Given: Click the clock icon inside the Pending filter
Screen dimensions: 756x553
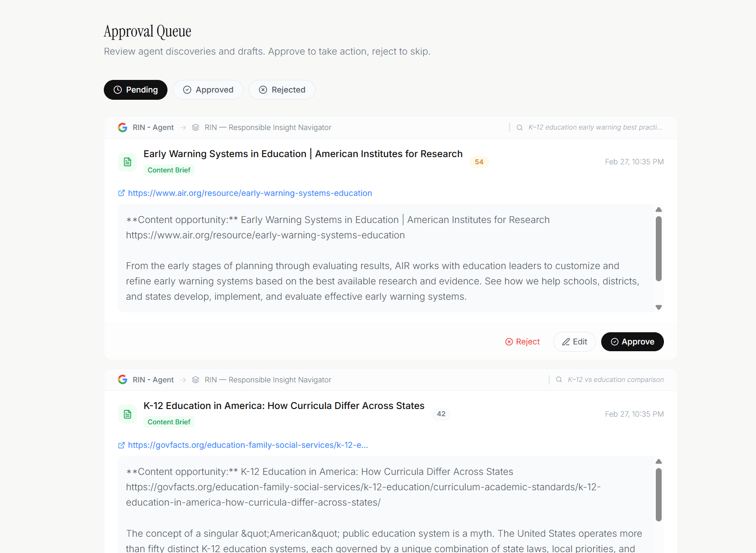Looking at the screenshot, I should 117,89.
